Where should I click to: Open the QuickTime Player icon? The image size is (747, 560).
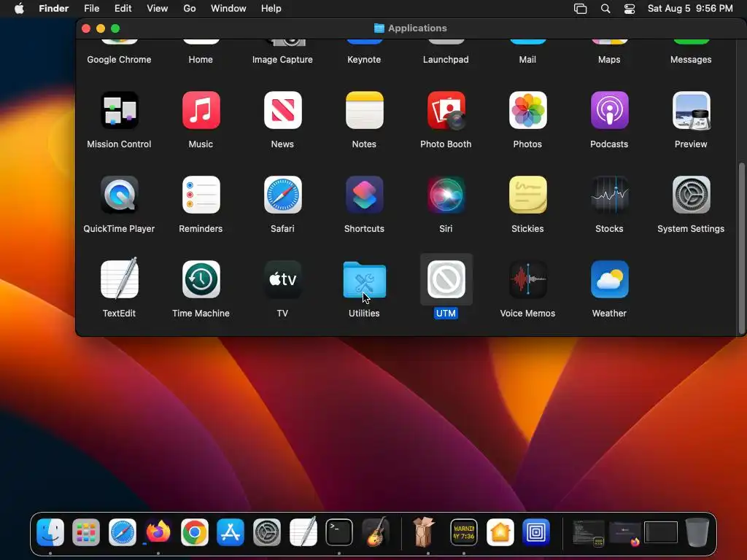pyautogui.click(x=119, y=195)
